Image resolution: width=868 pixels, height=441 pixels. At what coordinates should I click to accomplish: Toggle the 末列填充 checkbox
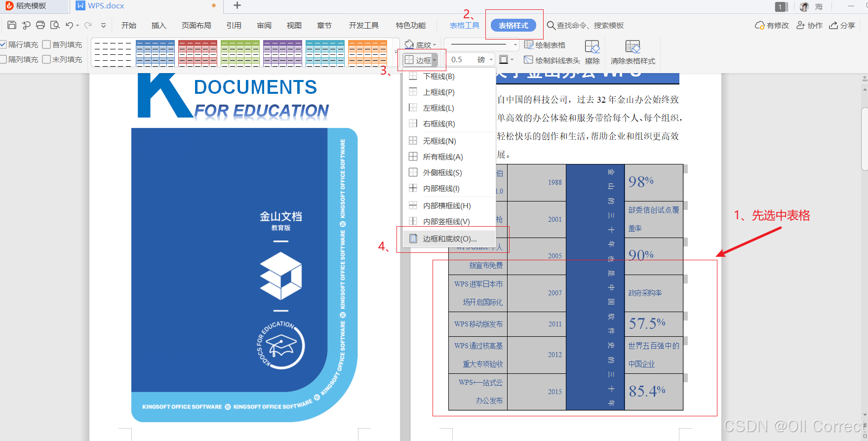pyautogui.click(x=46, y=59)
